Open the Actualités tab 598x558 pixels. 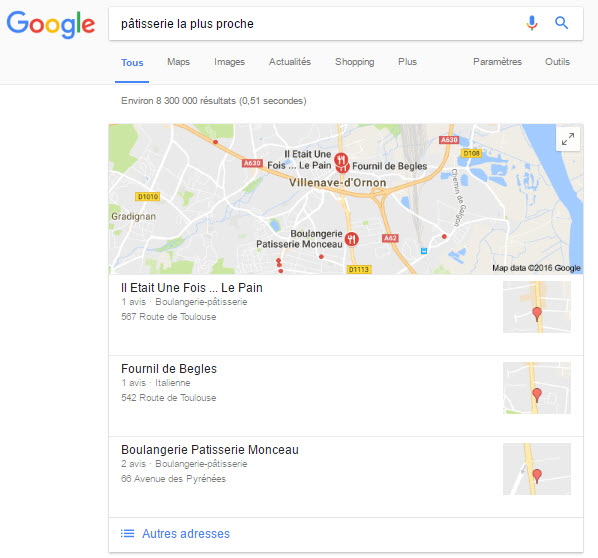pyautogui.click(x=290, y=62)
